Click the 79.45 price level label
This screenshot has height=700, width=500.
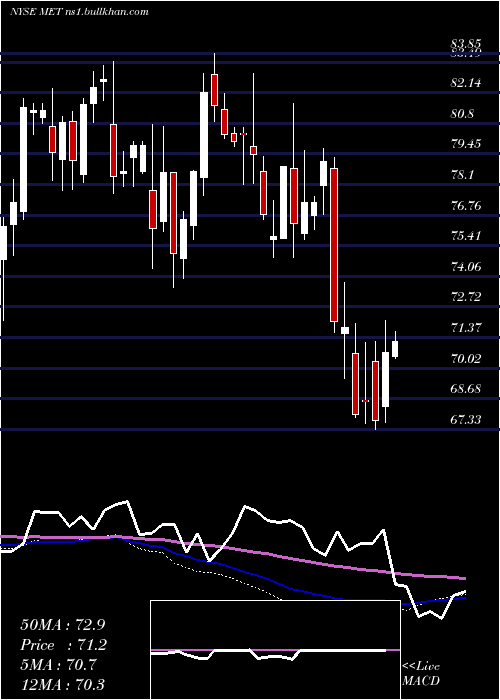click(x=466, y=144)
